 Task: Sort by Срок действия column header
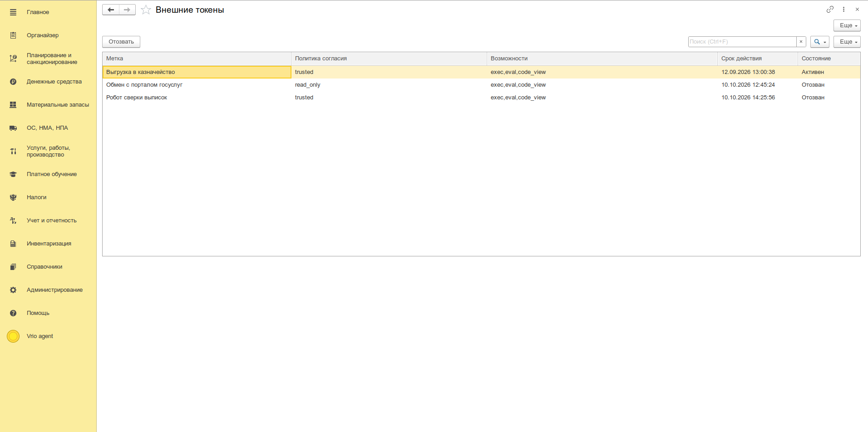point(758,59)
